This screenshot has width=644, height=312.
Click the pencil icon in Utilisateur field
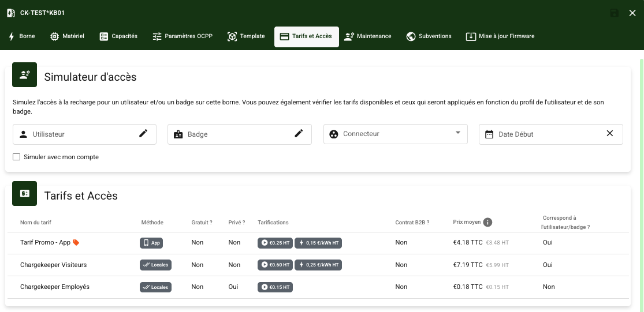coord(143,134)
